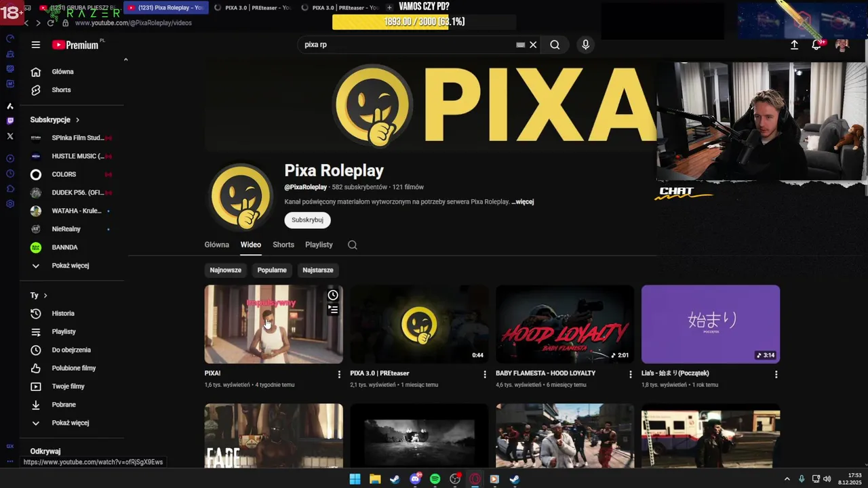868x488 pixels.
Task: Select the Pixa Roleplay browser tab
Action: [x=165, y=7]
